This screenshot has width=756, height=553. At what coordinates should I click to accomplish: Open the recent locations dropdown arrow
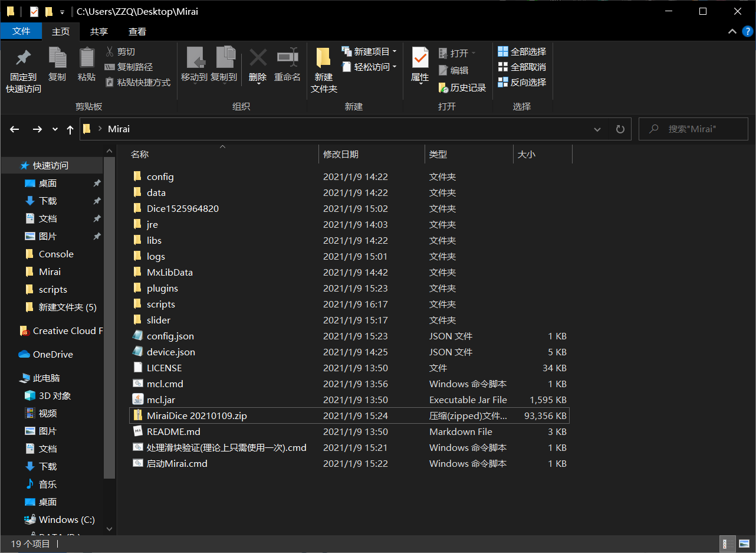55,129
